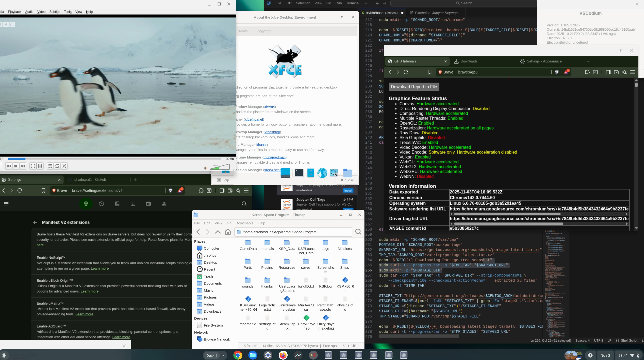Toggle VLC loop repeat mode
The height and width of the screenshot is (360, 644).
point(57,166)
